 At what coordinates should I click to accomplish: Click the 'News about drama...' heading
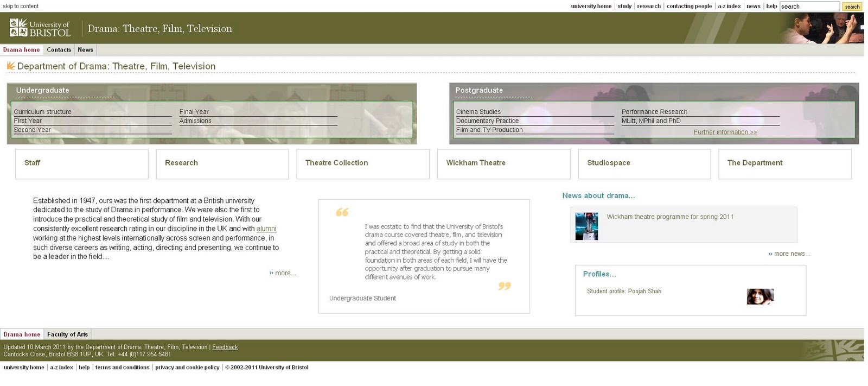click(x=598, y=196)
